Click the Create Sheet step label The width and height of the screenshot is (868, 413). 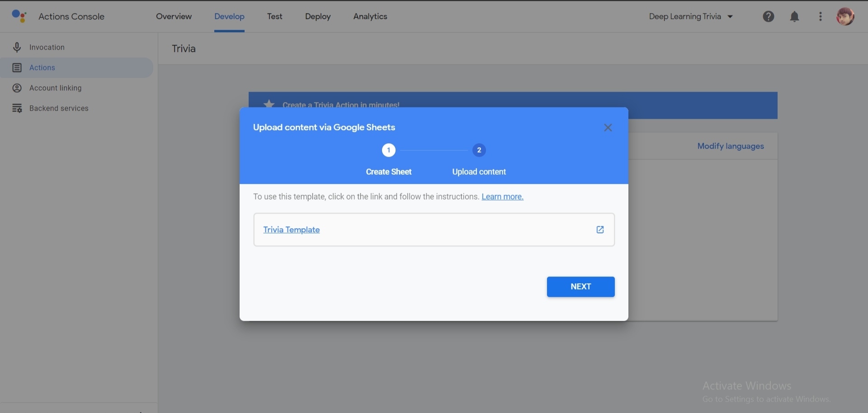[388, 172]
